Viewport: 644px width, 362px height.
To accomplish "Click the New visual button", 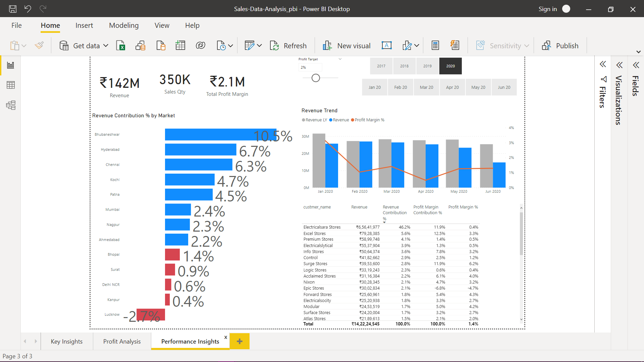I will pos(346,46).
